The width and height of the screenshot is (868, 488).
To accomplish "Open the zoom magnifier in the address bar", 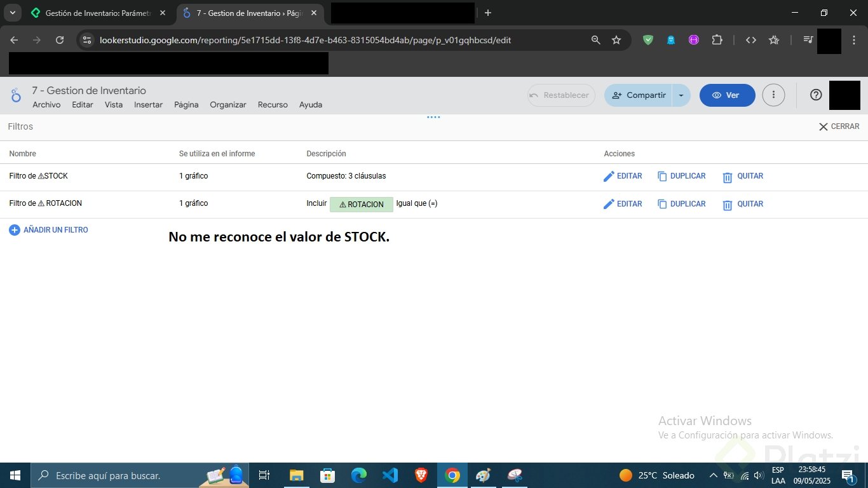I will tap(595, 40).
